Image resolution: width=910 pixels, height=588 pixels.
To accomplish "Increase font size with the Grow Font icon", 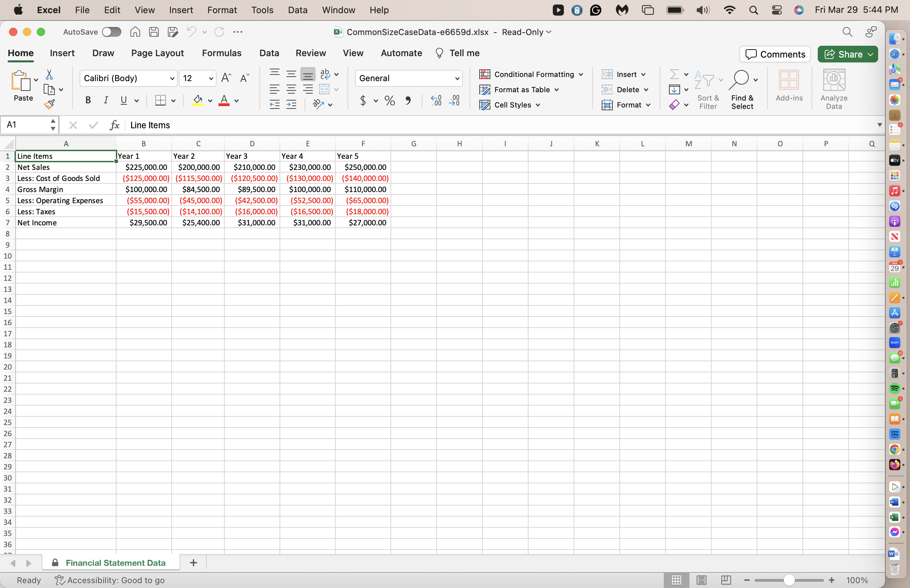I will 226,78.
